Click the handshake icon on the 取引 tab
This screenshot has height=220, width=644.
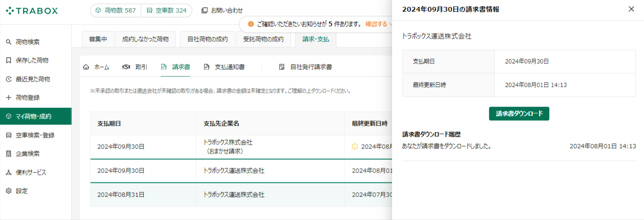tap(126, 67)
